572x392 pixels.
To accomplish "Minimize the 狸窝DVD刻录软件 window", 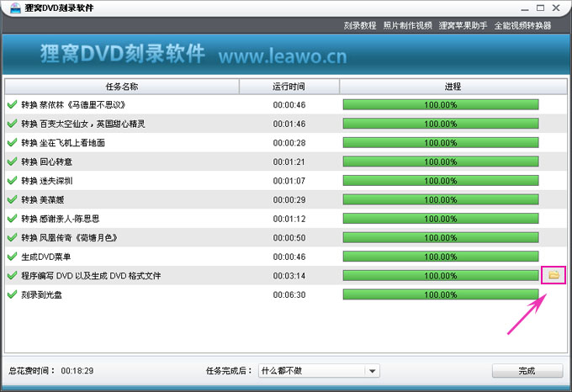I will point(525,8).
